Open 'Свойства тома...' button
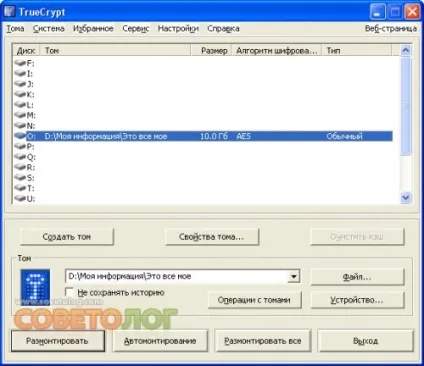Image resolution: width=424 pixels, height=366 pixels. (x=212, y=237)
